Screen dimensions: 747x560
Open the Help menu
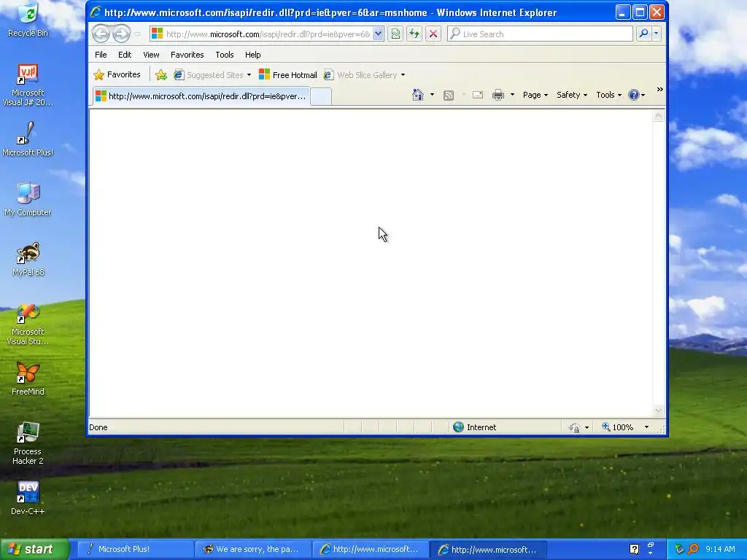(x=252, y=55)
